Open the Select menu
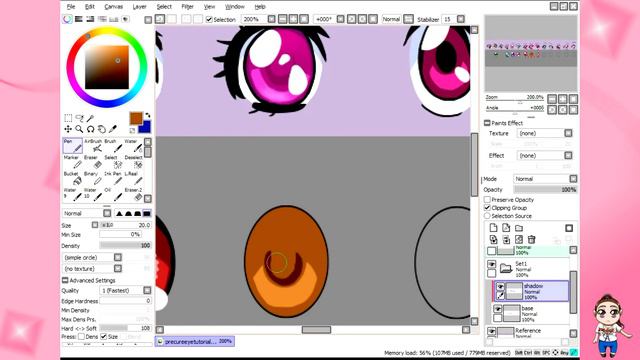 (164, 7)
